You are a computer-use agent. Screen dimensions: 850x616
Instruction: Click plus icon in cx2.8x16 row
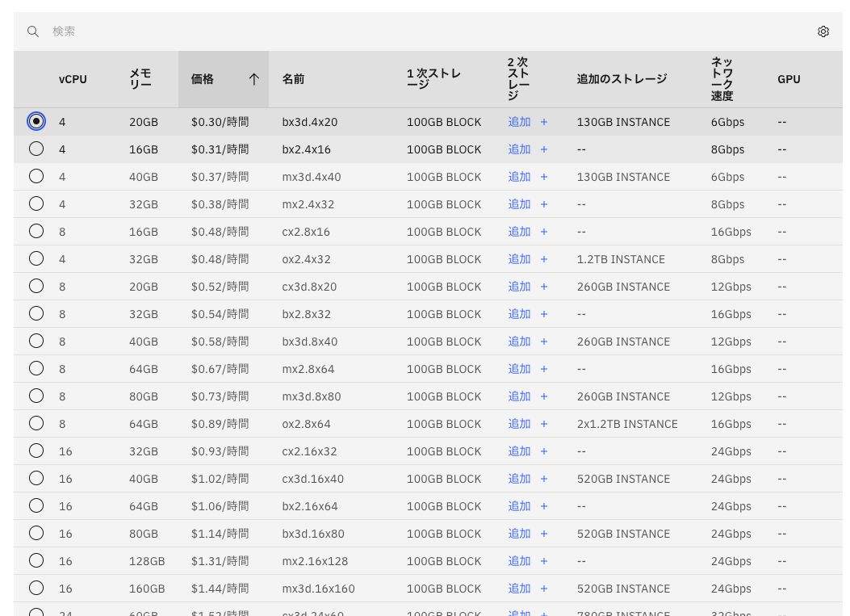544,232
